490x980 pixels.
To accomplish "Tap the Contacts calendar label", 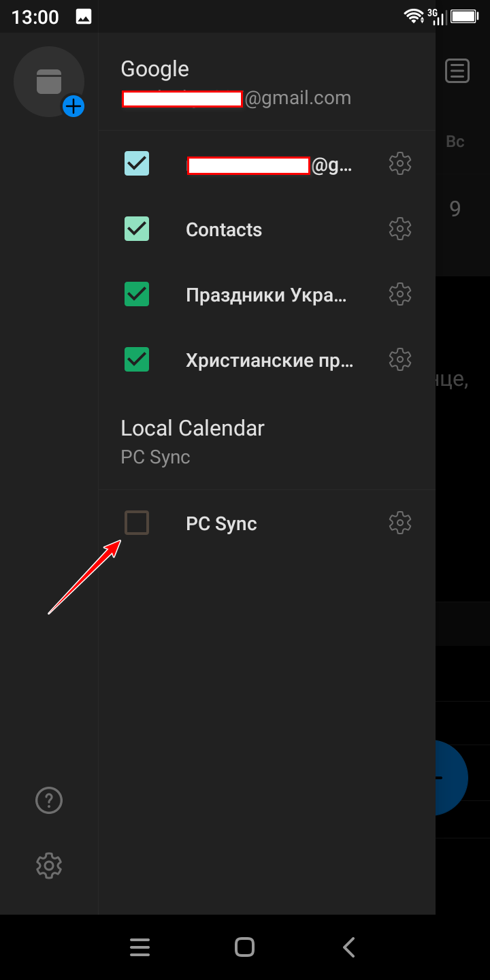I will click(x=224, y=230).
